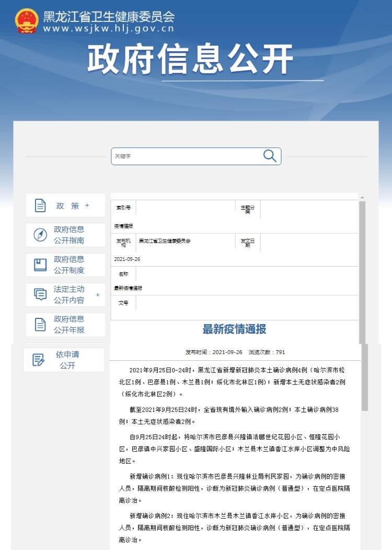Click paragraph starting 自9月25日24时起
Viewport: 392px width, 550px height.
tap(234, 449)
